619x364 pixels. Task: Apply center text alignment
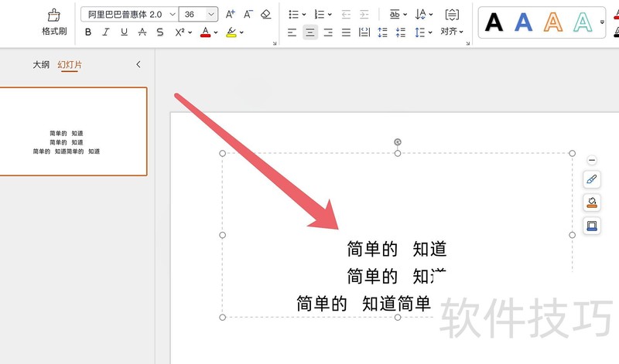(309, 32)
